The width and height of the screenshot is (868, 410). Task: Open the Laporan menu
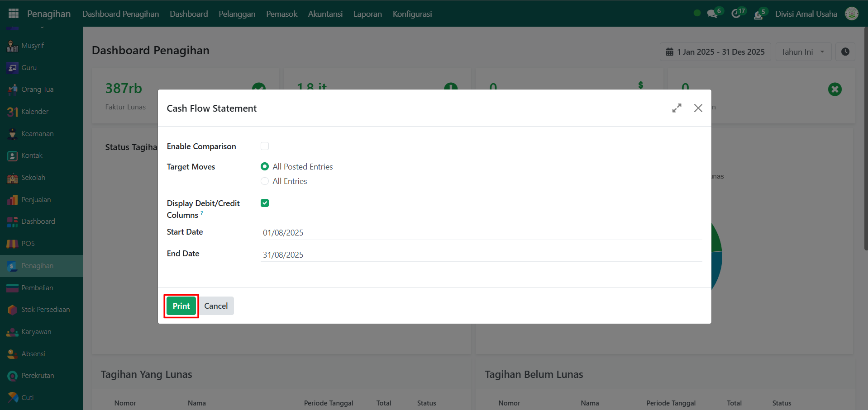(367, 14)
